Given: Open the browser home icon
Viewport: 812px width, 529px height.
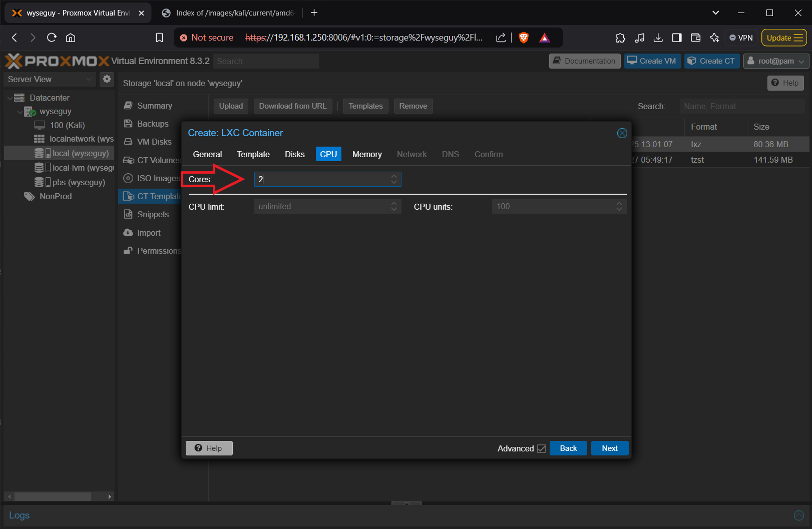Looking at the screenshot, I should (71, 38).
